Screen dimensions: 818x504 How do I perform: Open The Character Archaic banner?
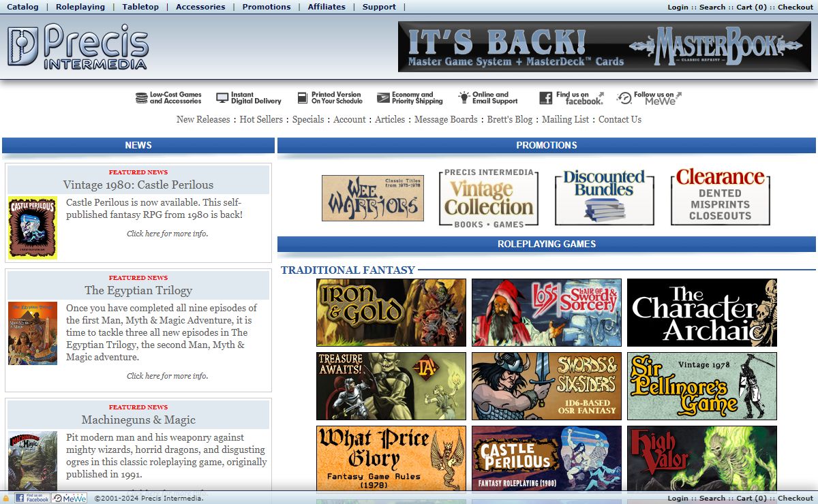pos(702,313)
